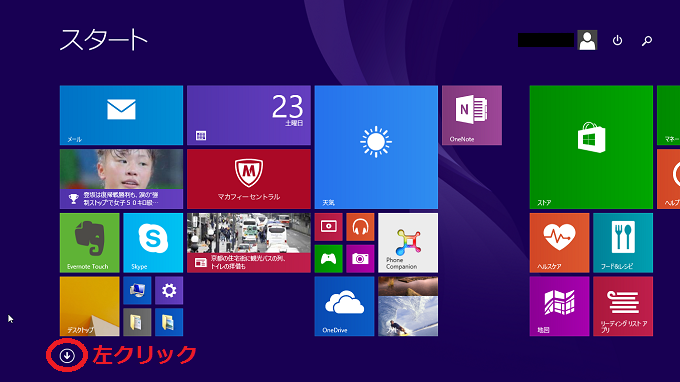This screenshot has width=680, height=382.
Task: Open the Photos tile with surfer
Action: (x=408, y=307)
